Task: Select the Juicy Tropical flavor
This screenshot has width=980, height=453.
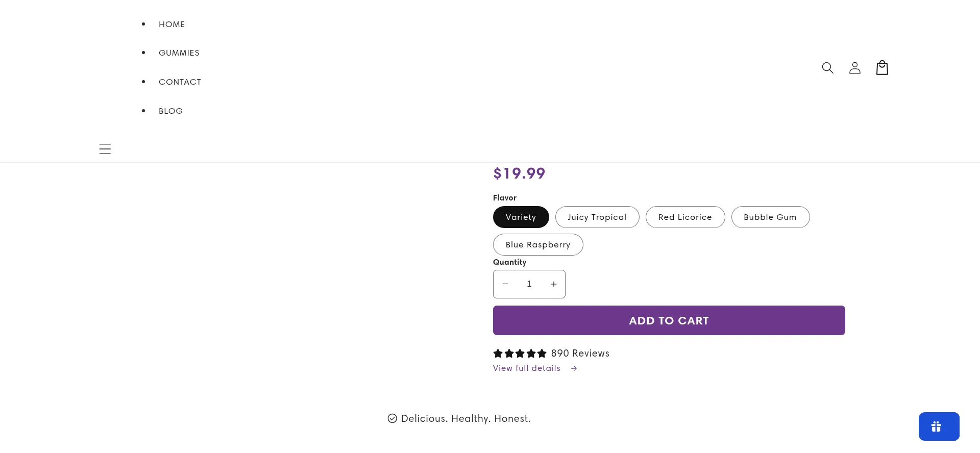Action: [597, 217]
